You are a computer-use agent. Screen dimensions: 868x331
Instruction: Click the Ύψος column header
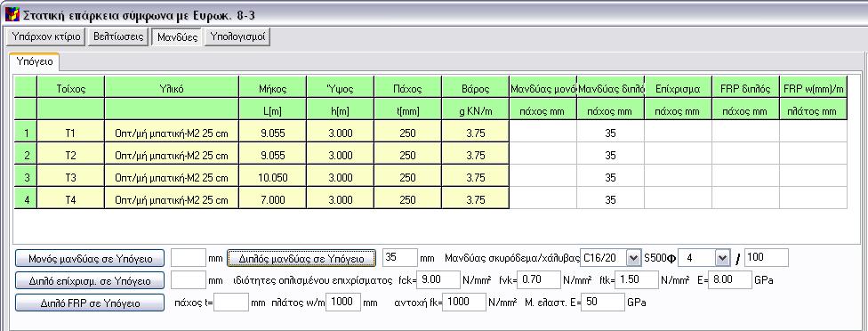(x=341, y=88)
